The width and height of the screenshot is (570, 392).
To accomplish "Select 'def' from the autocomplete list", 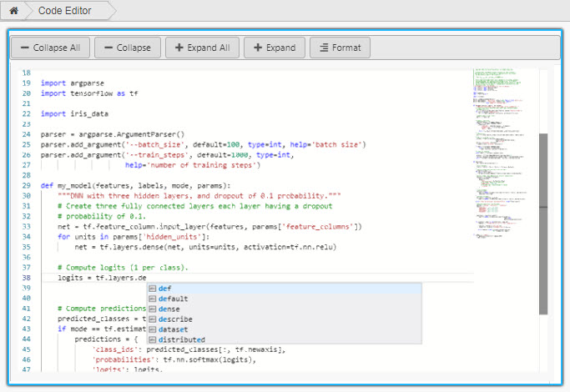I will [x=164, y=289].
